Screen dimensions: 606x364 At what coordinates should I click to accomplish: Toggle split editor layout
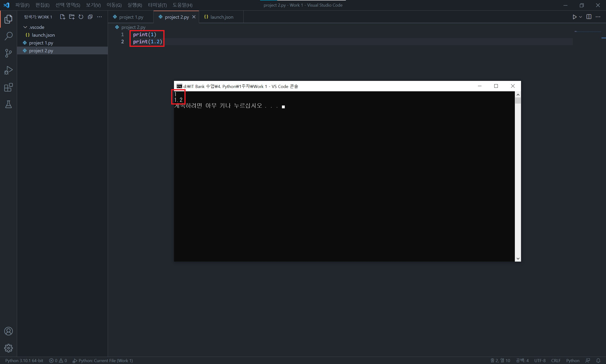click(x=588, y=17)
